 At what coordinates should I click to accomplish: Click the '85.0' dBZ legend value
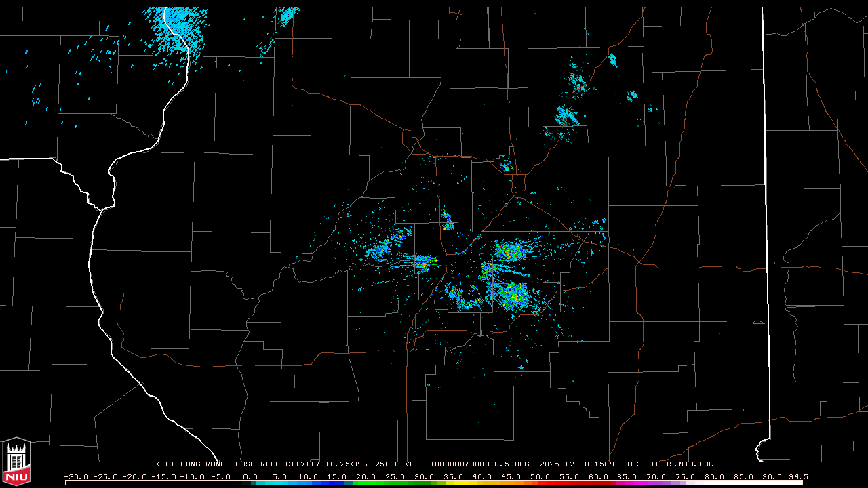click(745, 476)
